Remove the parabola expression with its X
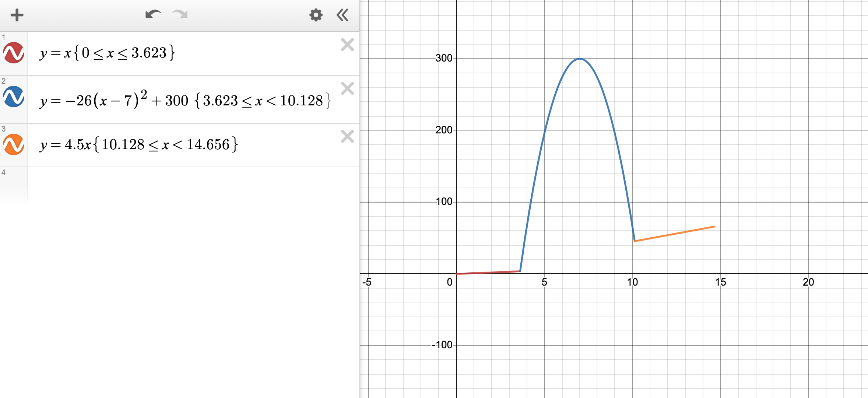 pyautogui.click(x=347, y=88)
